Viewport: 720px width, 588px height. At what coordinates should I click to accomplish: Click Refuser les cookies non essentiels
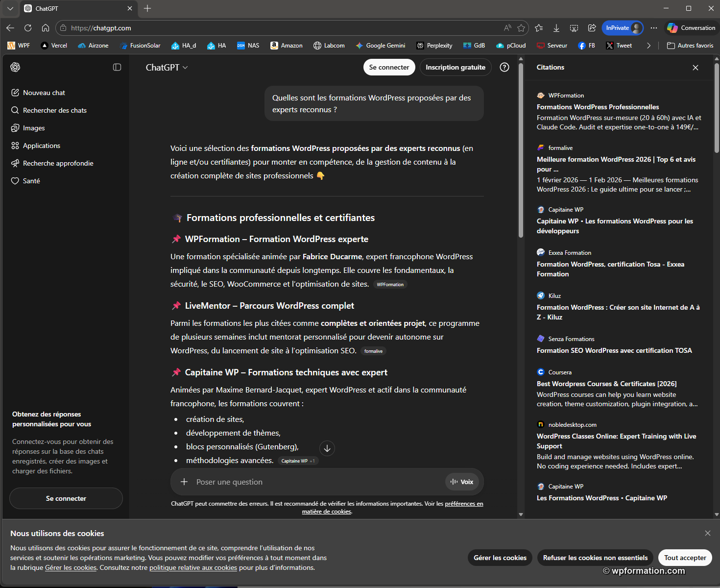coord(595,558)
